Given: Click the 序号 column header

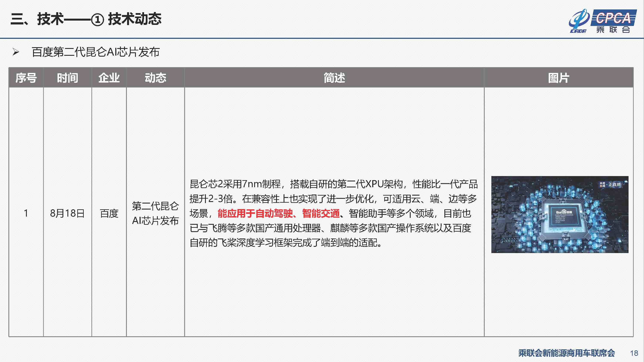Looking at the screenshot, I should [26, 78].
